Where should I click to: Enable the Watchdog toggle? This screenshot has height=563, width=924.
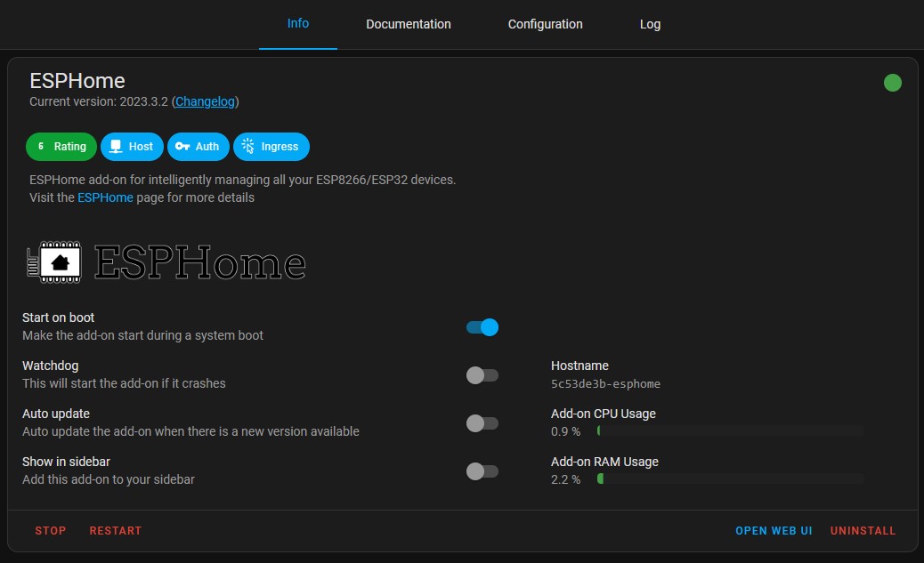click(482, 375)
